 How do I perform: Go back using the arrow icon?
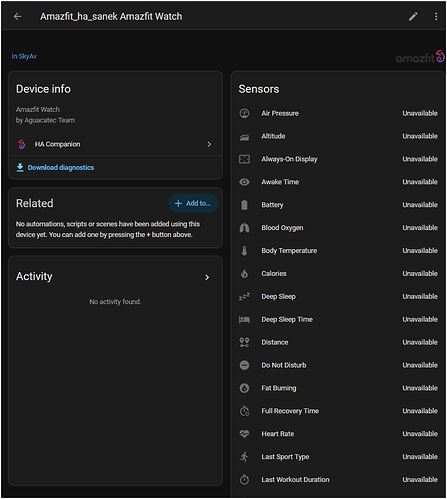18,16
